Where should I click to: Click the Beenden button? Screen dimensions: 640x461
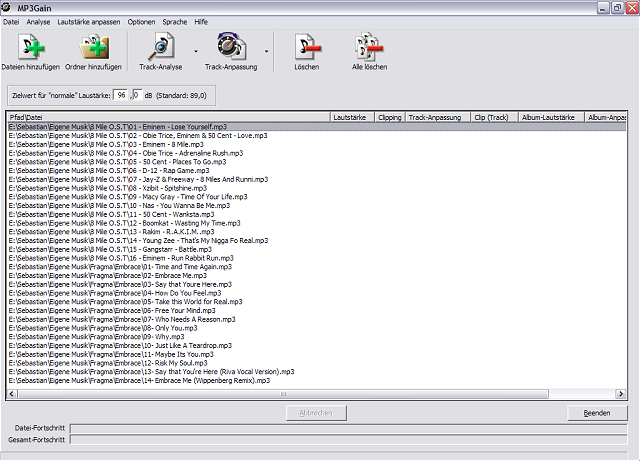point(597,413)
